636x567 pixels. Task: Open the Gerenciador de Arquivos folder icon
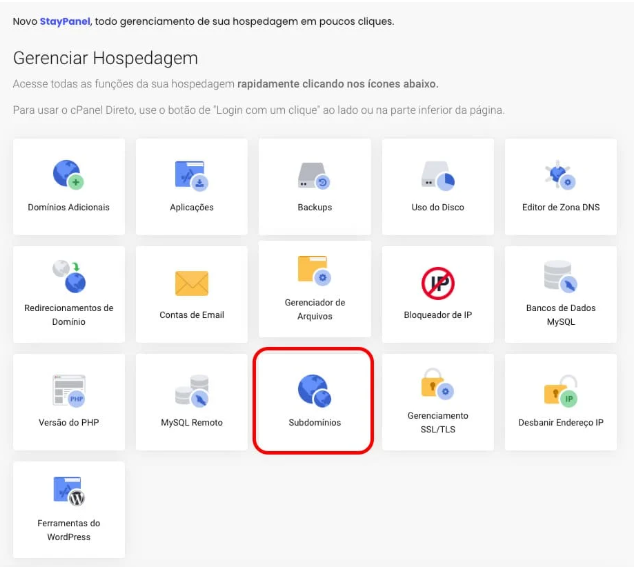pyautogui.click(x=314, y=271)
